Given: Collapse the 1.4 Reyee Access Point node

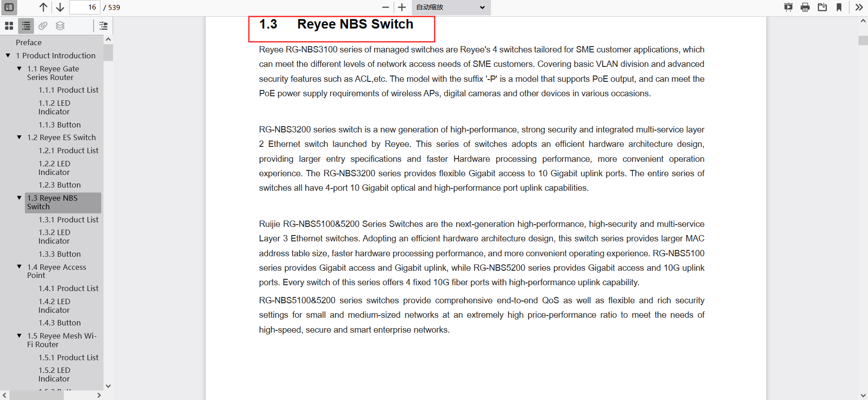Looking at the screenshot, I should 19,267.
